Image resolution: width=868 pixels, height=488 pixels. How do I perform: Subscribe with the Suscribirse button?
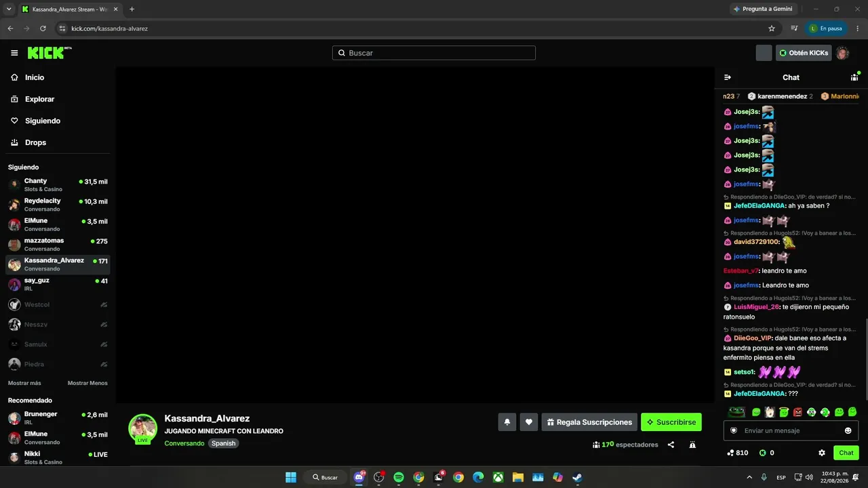click(x=671, y=422)
